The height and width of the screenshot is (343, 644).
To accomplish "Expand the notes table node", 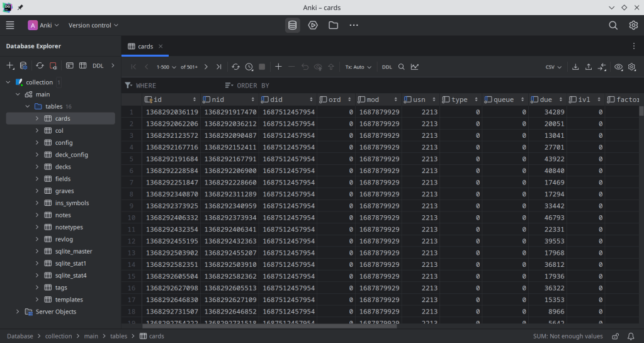I will (x=37, y=215).
